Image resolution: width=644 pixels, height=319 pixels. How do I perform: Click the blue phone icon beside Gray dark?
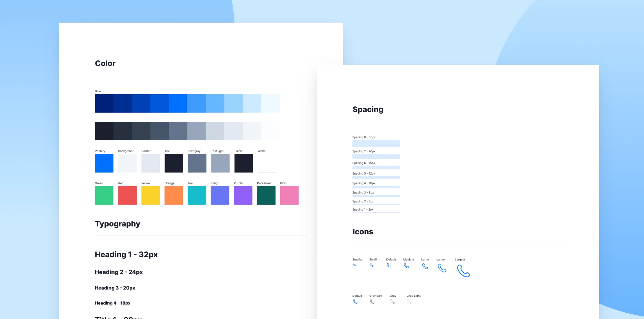[x=355, y=302]
